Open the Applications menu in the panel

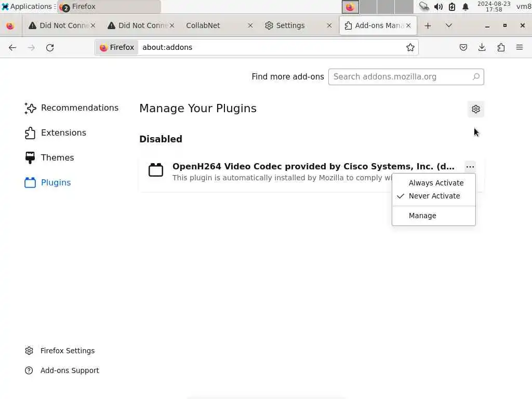pos(28,6)
